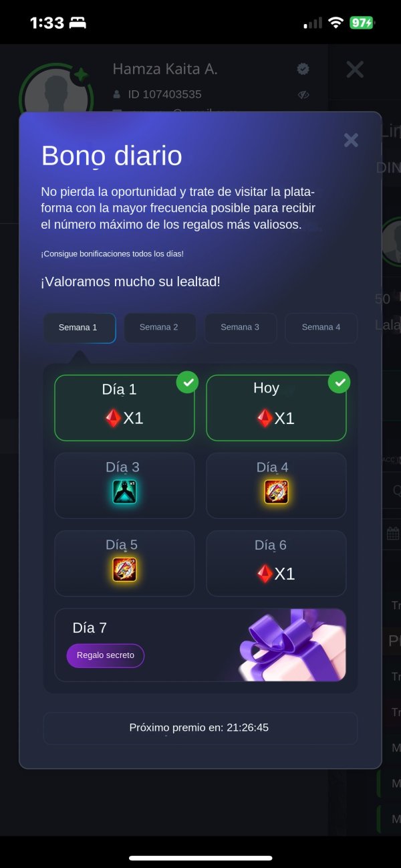
Task: Tap the red gem in Hoy card
Action: (265, 418)
